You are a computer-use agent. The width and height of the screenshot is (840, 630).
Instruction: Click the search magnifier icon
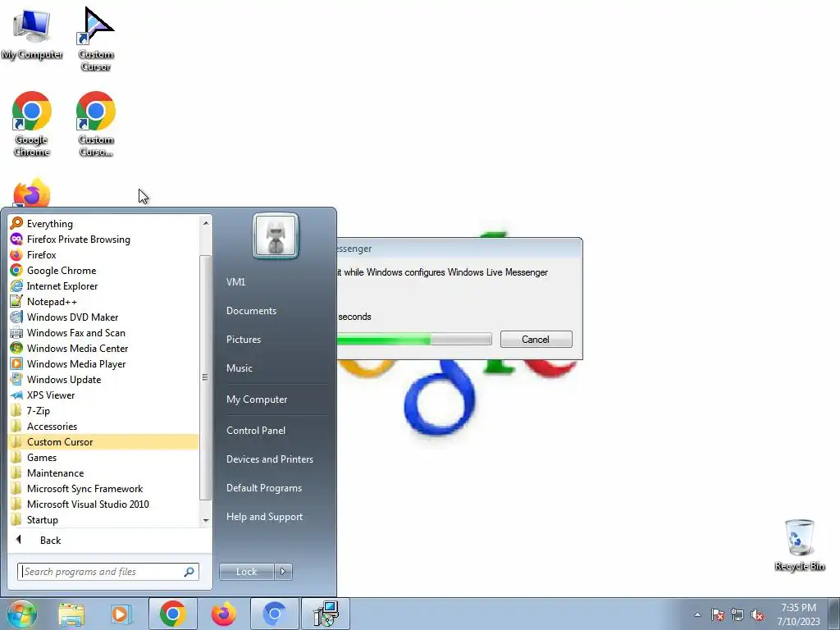click(x=189, y=572)
